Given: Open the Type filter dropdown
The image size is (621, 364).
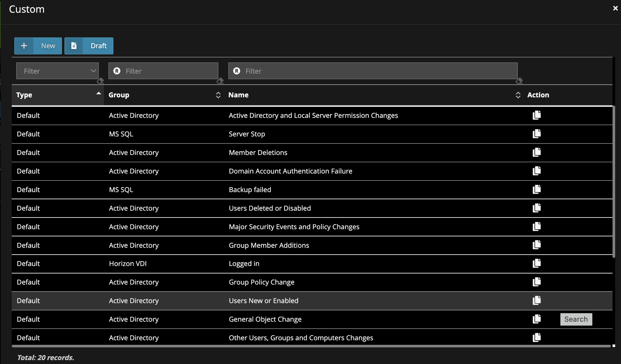Looking at the screenshot, I should point(57,71).
